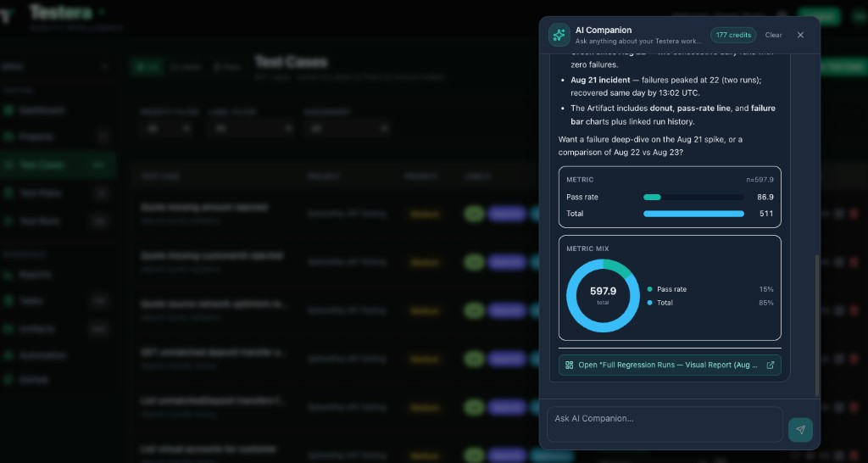Click the Pass rate progress bar
The width and height of the screenshot is (868, 463).
click(x=693, y=198)
